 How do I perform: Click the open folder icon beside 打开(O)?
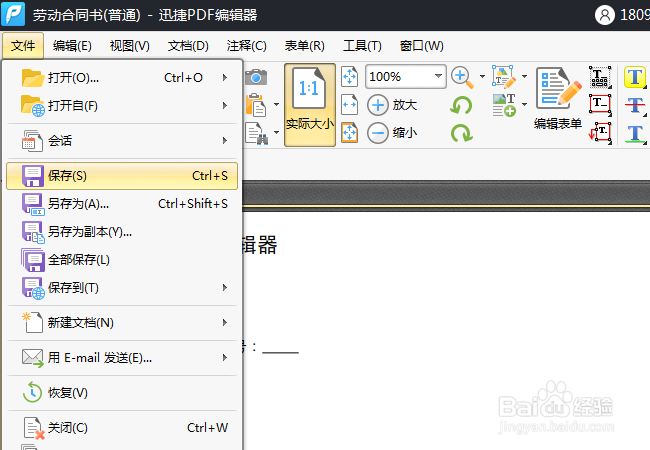pyautogui.click(x=32, y=77)
